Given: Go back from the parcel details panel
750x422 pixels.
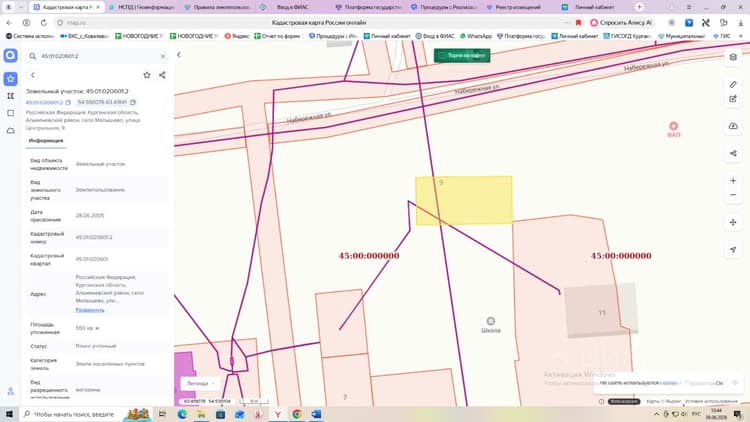Looking at the screenshot, I should point(33,75).
